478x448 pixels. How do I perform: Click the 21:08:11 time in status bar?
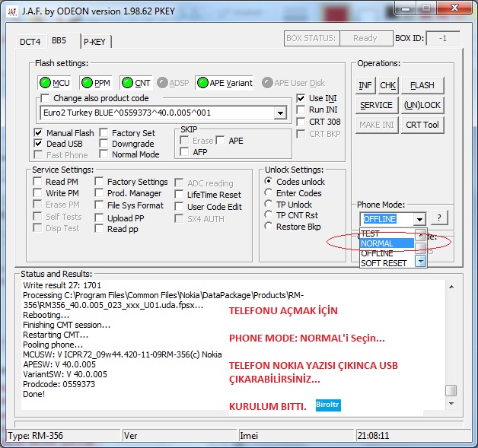373,436
